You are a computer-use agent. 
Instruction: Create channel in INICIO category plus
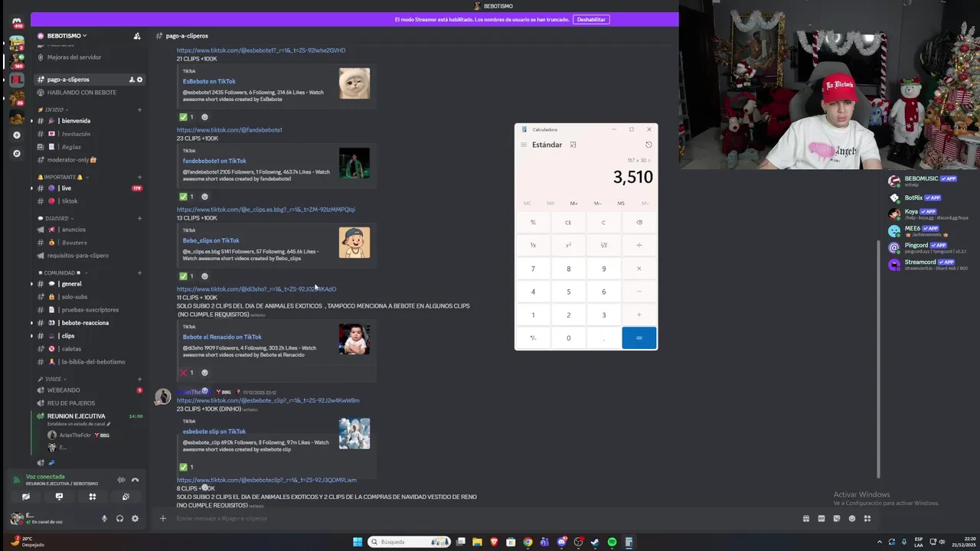click(139, 109)
